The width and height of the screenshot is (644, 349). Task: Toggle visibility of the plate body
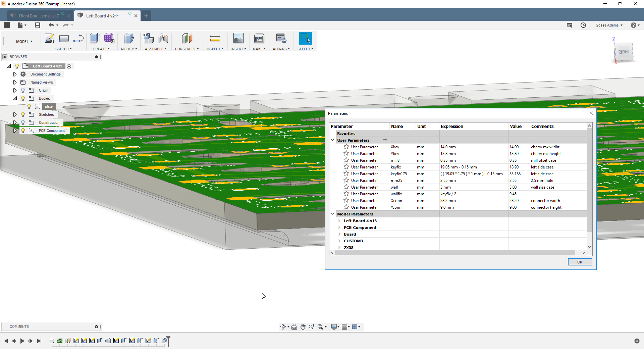click(29, 106)
